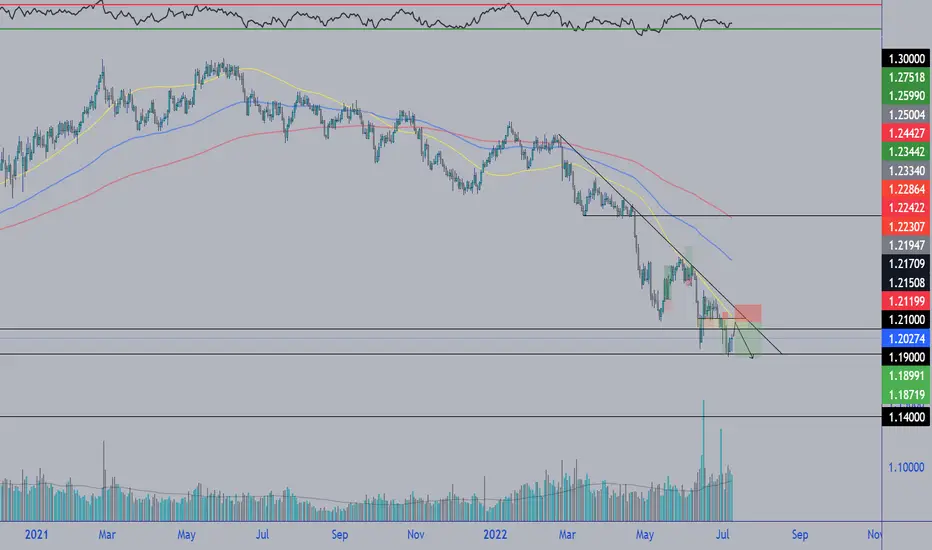The height and width of the screenshot is (550, 932).
Task: Select the gray 1.23340 price label
Action: coord(906,171)
